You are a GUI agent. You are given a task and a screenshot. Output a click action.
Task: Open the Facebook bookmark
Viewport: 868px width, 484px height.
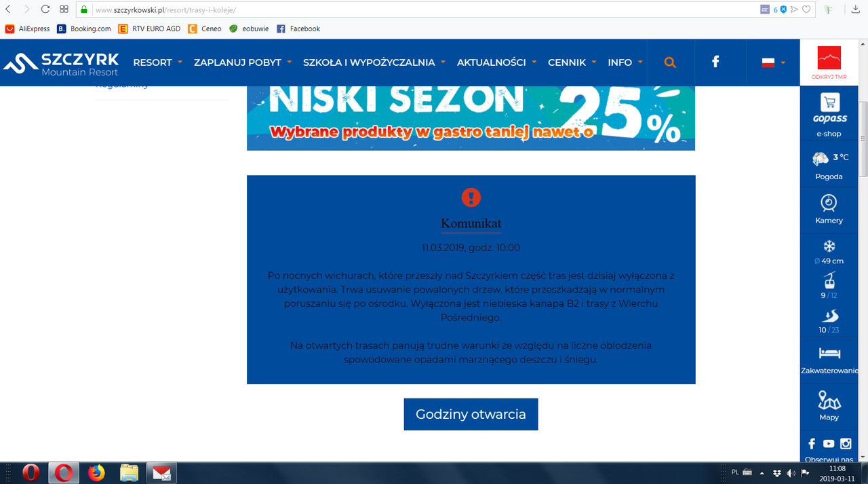point(298,29)
